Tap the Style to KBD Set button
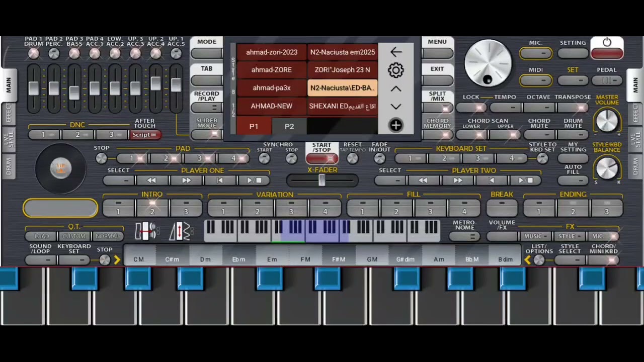Image resolution: width=644 pixels, height=362 pixels. coord(542,158)
